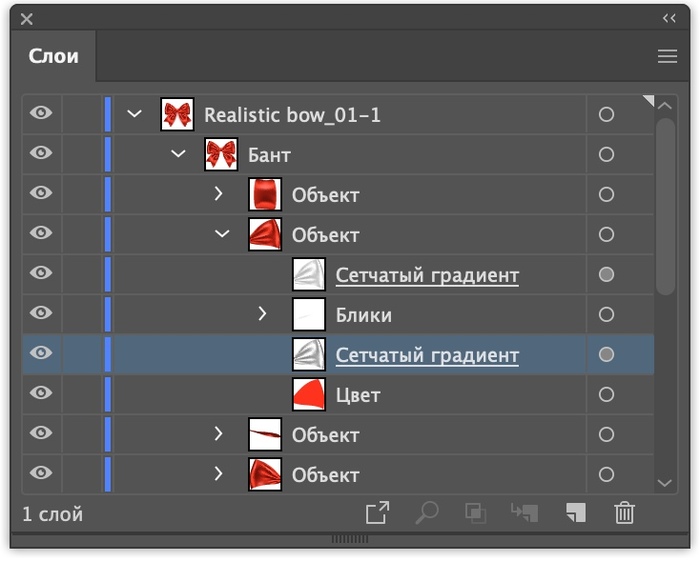
Task: Collapse the Realistic bow_01-1 layer
Action: [135, 114]
